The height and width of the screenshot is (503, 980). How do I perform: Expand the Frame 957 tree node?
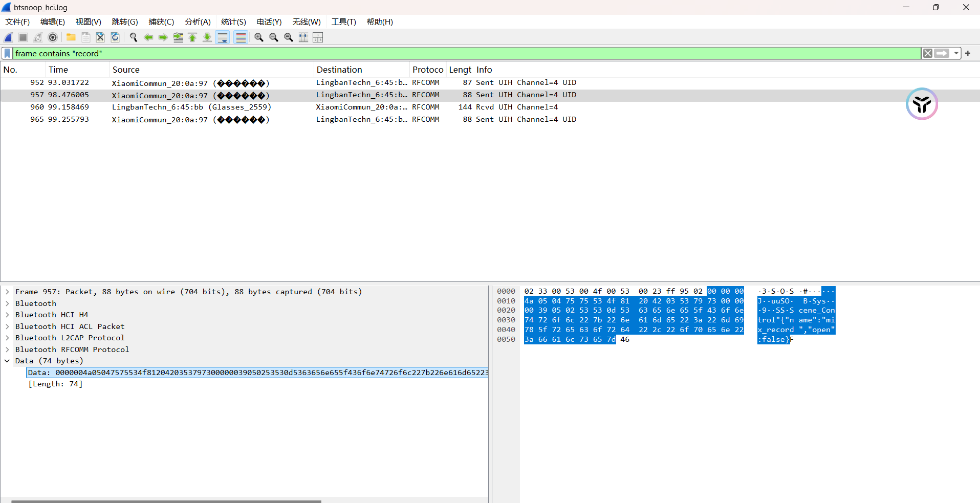tap(7, 292)
